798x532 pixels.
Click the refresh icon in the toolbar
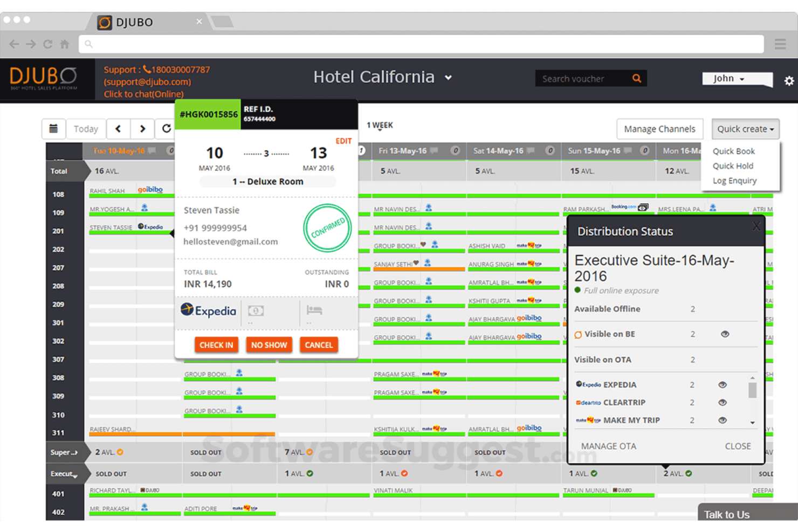(x=166, y=129)
